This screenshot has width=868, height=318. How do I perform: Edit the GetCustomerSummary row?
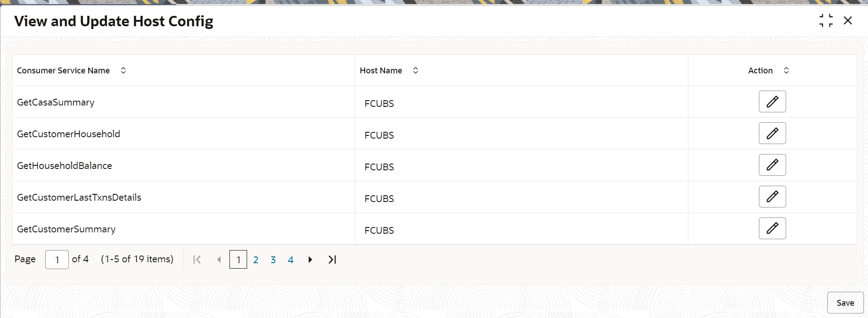(772, 228)
